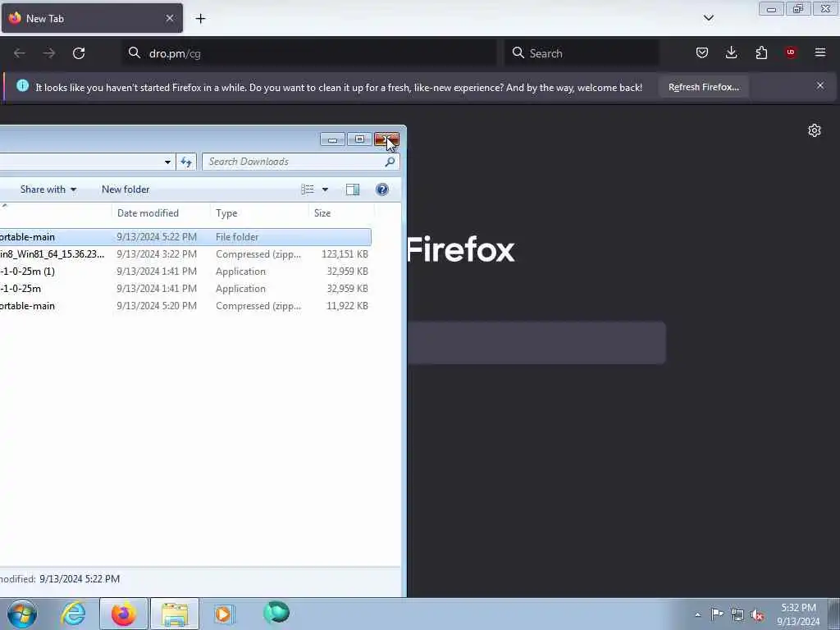Open network tray icon
Screen dimensions: 840x630
coord(737,614)
